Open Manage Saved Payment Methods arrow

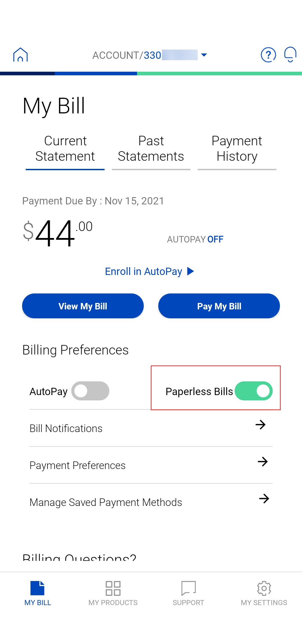coord(264,499)
